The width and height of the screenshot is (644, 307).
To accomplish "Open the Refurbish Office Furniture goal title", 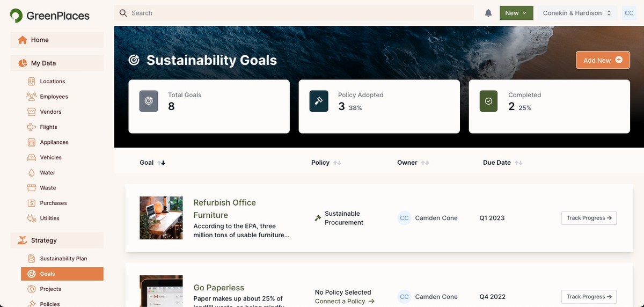I will (x=225, y=209).
